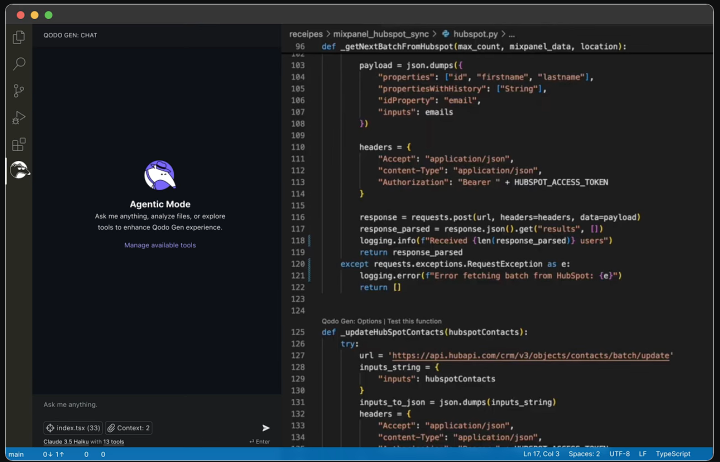The height and width of the screenshot is (462, 720).
Task: Click the UTF-8 encoding in status bar
Action: (x=618, y=454)
